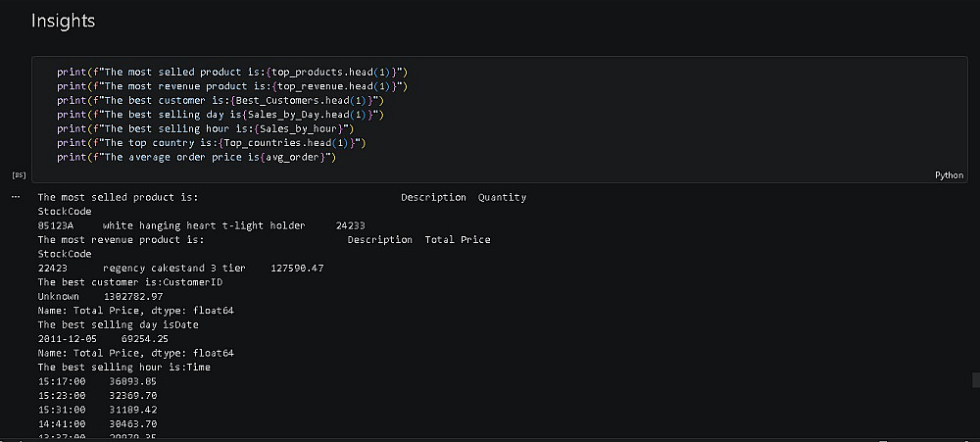Click the 2011-12-05 best day output row
The height and width of the screenshot is (442, 980).
point(100,338)
